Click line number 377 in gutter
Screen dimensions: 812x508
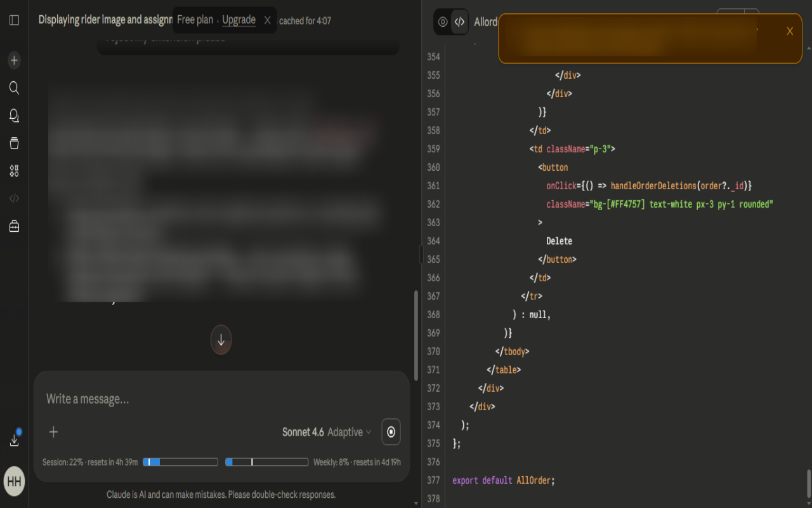433,480
